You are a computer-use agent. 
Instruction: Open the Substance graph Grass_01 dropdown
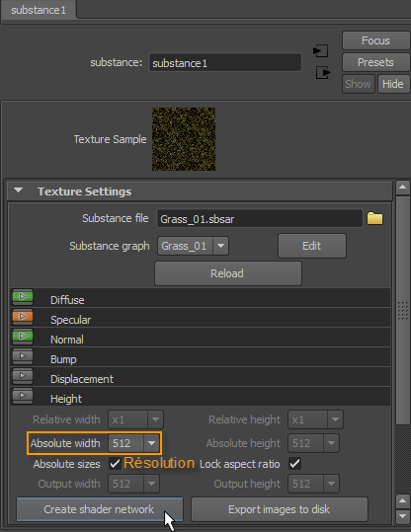tap(193, 246)
